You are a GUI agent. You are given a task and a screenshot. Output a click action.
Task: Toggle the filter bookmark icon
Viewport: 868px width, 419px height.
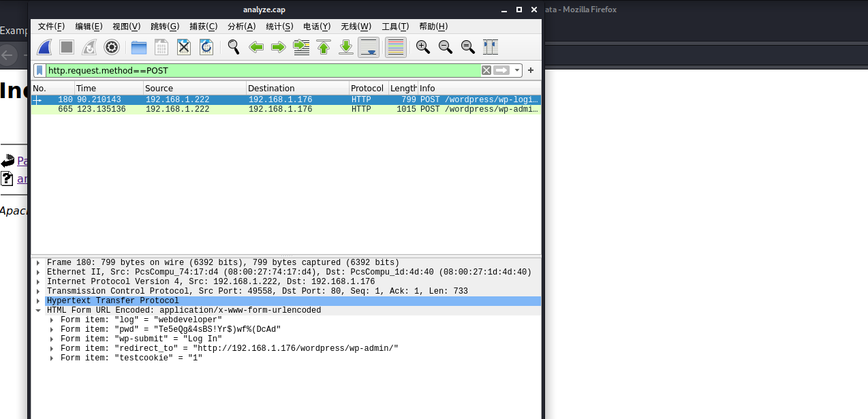click(x=40, y=70)
